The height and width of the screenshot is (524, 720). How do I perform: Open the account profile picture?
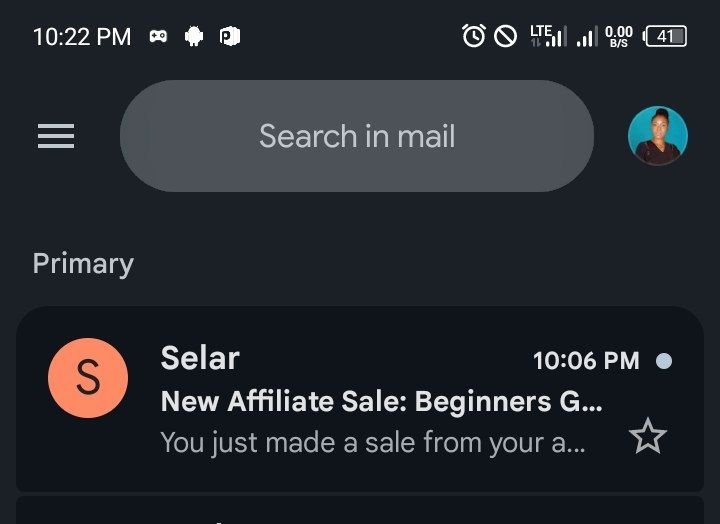(x=658, y=136)
